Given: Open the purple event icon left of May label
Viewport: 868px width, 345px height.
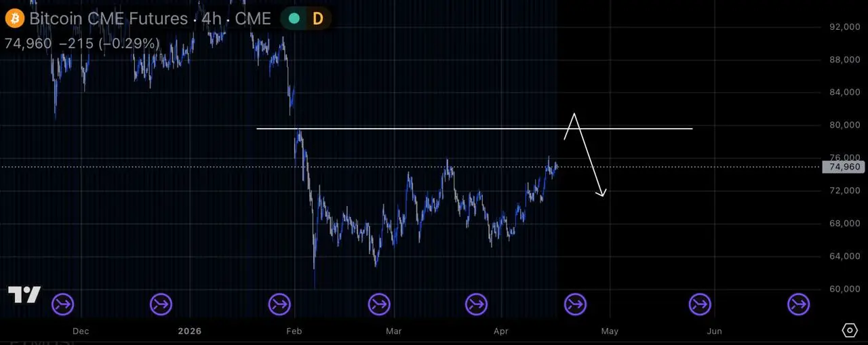Looking at the screenshot, I should tap(575, 305).
